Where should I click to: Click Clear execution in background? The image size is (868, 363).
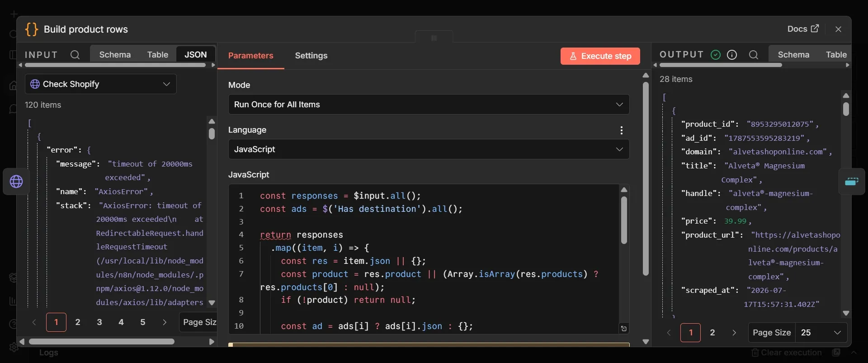[x=786, y=353]
